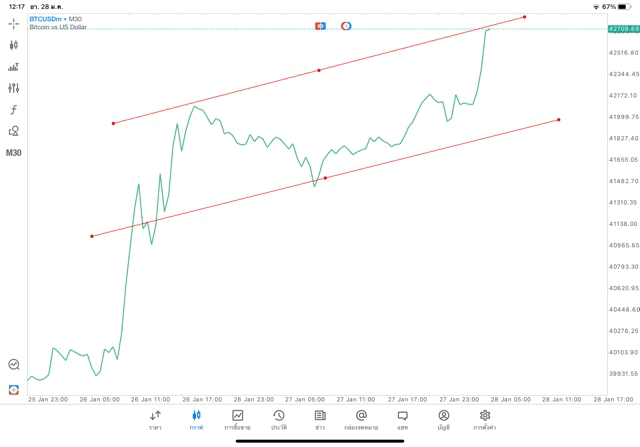Open the กล่องจดหมาย mailbox tab

pos(361,420)
